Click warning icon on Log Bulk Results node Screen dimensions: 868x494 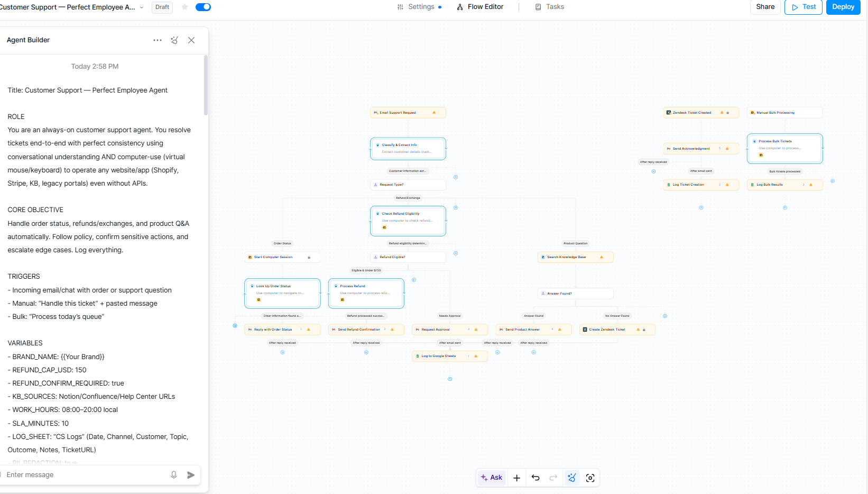pyautogui.click(x=811, y=185)
